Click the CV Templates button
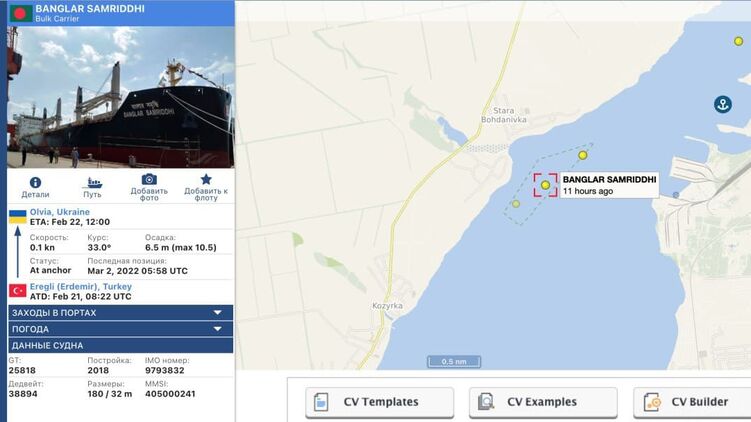751x422 pixels. coord(379,402)
